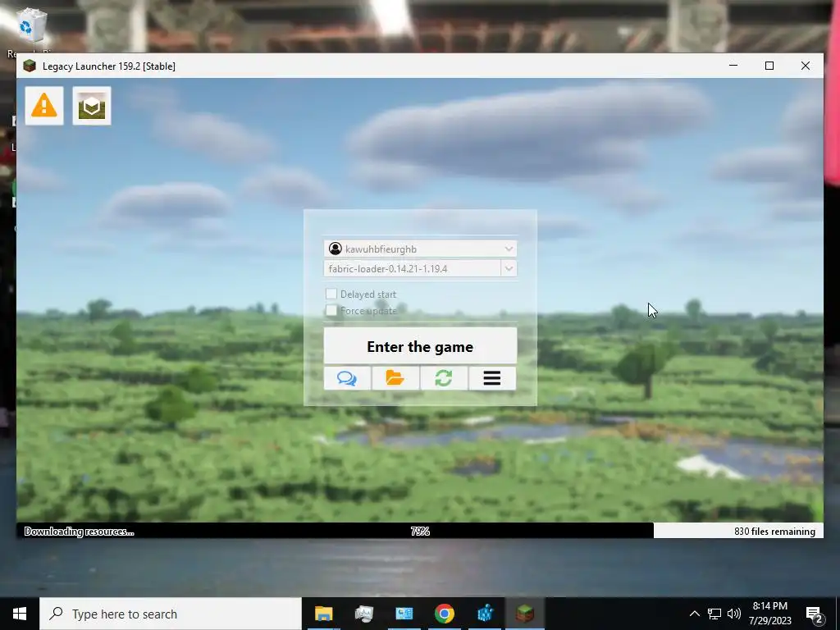Show hidden system tray icons
840x630 pixels.
[694, 614]
